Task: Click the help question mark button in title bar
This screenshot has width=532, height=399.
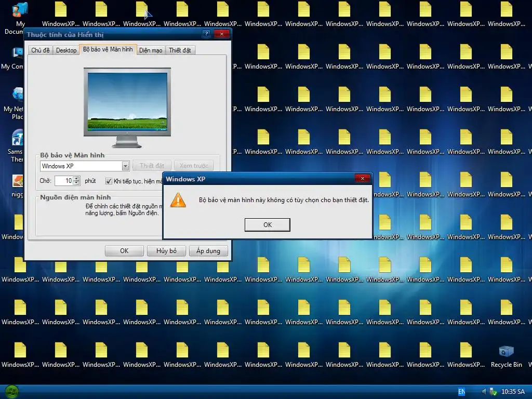Action: 206,34
